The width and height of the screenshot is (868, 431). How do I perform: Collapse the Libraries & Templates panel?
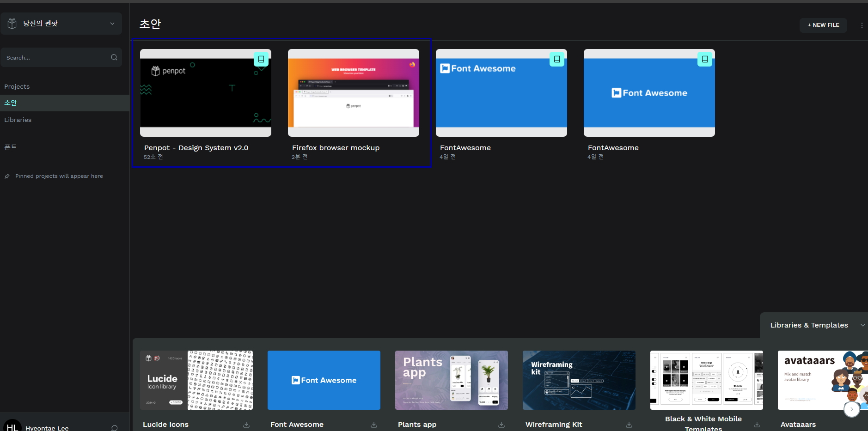814,325
